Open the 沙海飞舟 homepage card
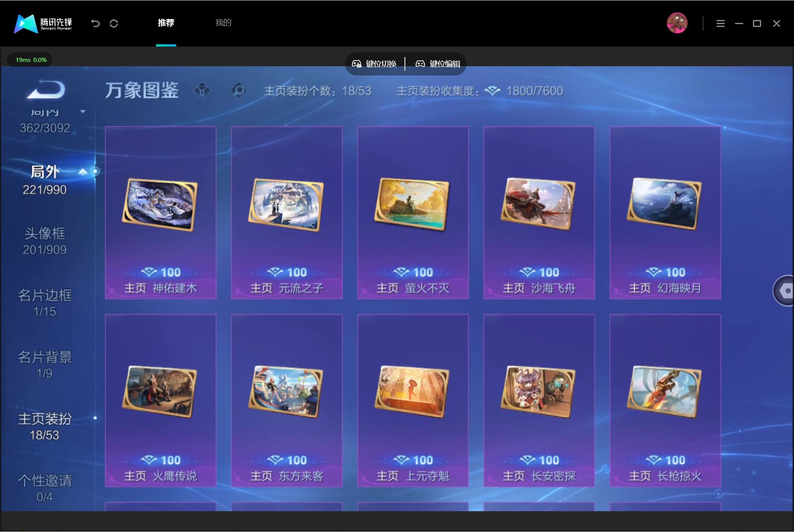Image resolution: width=794 pixels, height=532 pixels. tap(539, 212)
